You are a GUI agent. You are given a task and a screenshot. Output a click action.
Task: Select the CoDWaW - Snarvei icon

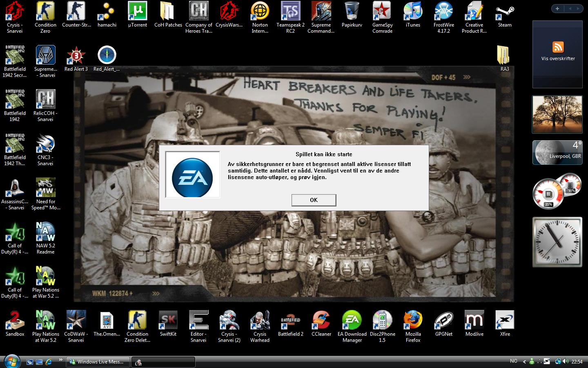coord(76,326)
